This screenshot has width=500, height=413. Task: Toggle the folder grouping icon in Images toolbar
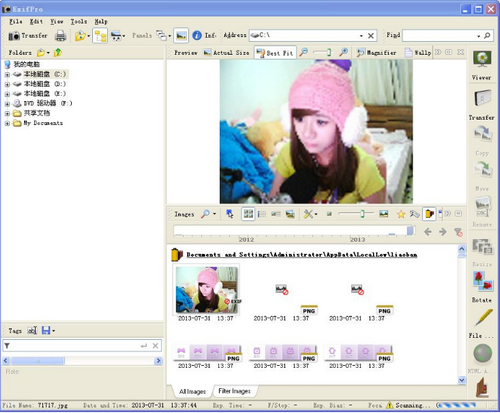point(429,214)
